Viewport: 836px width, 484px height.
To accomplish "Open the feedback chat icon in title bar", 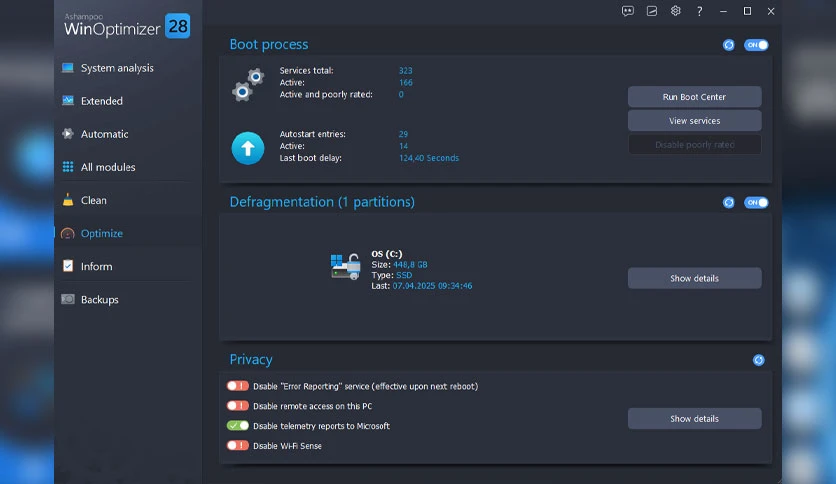I will pos(628,11).
